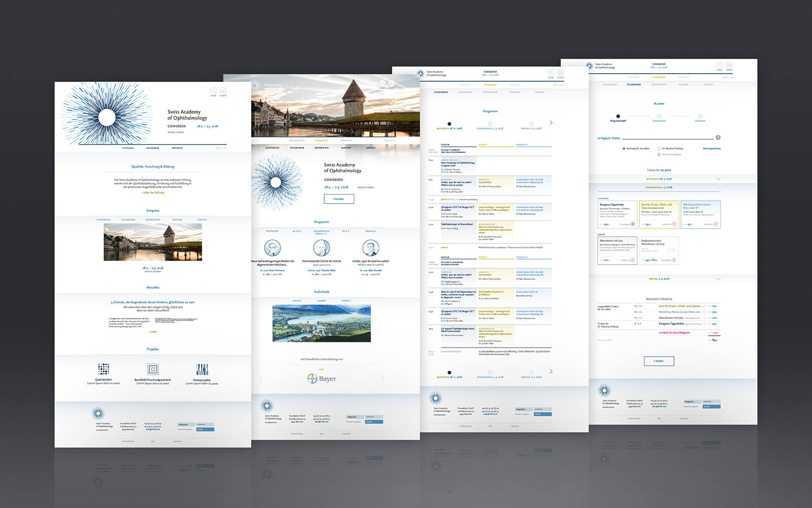
Task: Click Tickets icon on home page header
Action: 223,91
